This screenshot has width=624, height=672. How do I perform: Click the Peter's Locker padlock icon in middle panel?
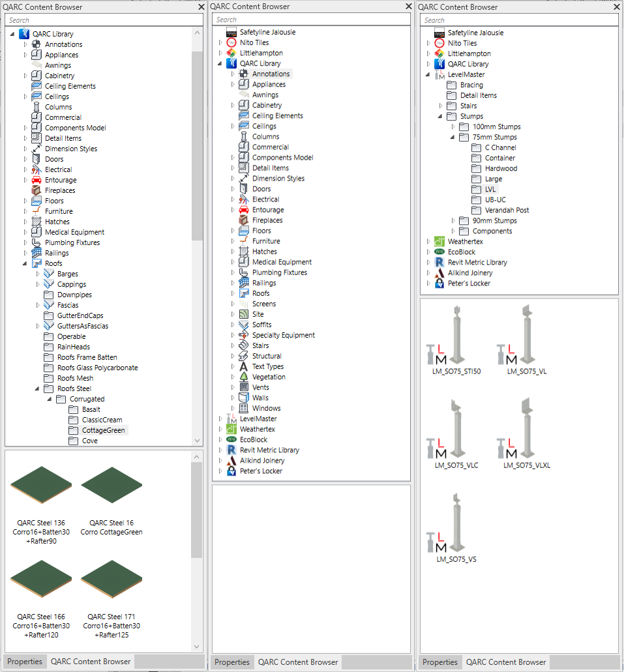pyautogui.click(x=231, y=471)
